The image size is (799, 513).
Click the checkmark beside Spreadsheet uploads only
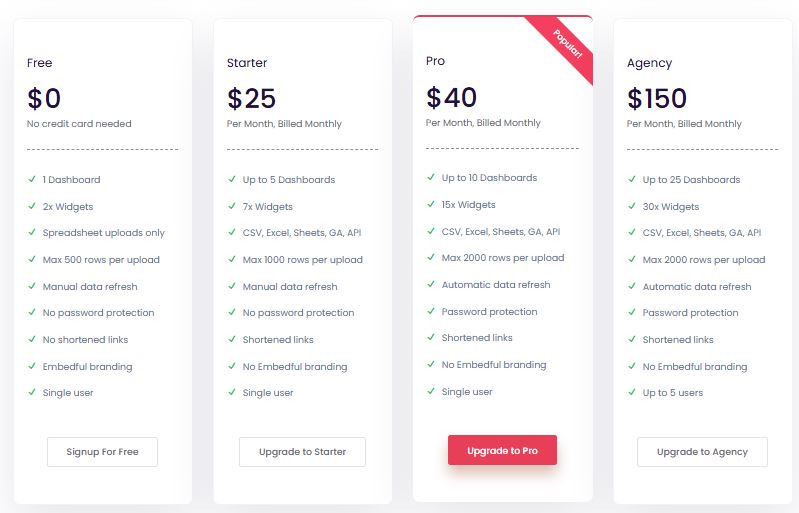33,233
